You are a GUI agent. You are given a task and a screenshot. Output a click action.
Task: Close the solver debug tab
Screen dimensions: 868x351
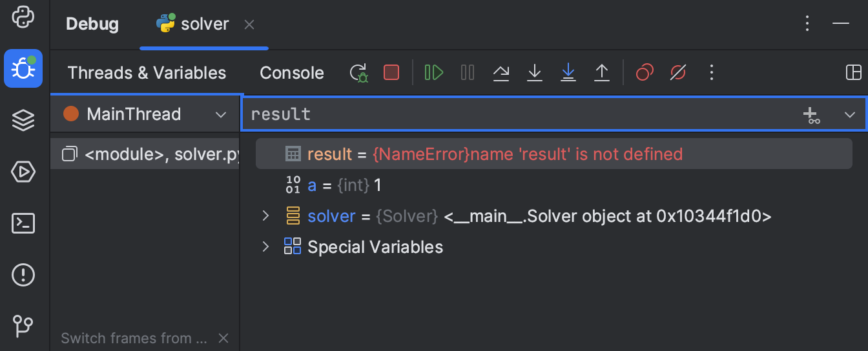pyautogui.click(x=249, y=25)
